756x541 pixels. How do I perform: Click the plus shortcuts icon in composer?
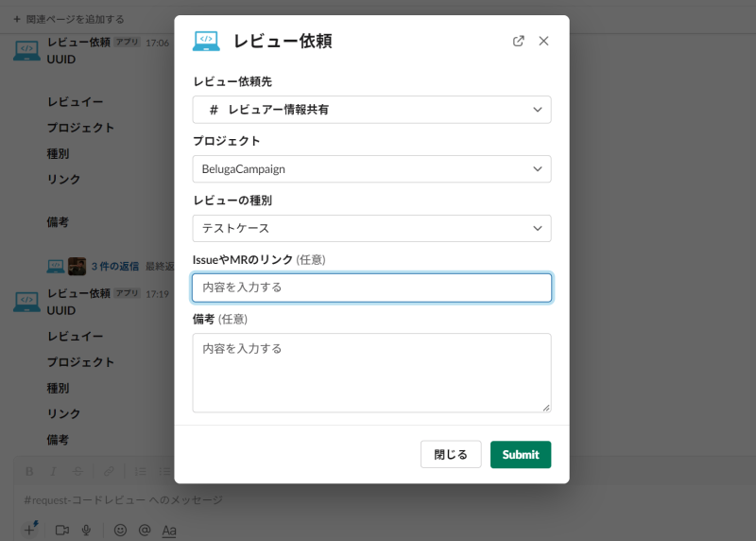click(x=29, y=531)
